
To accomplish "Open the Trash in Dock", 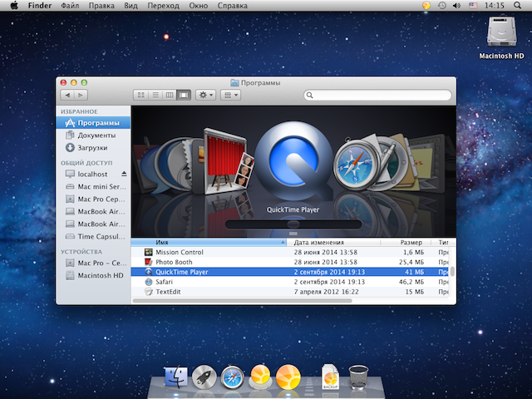I will pos(358,377).
